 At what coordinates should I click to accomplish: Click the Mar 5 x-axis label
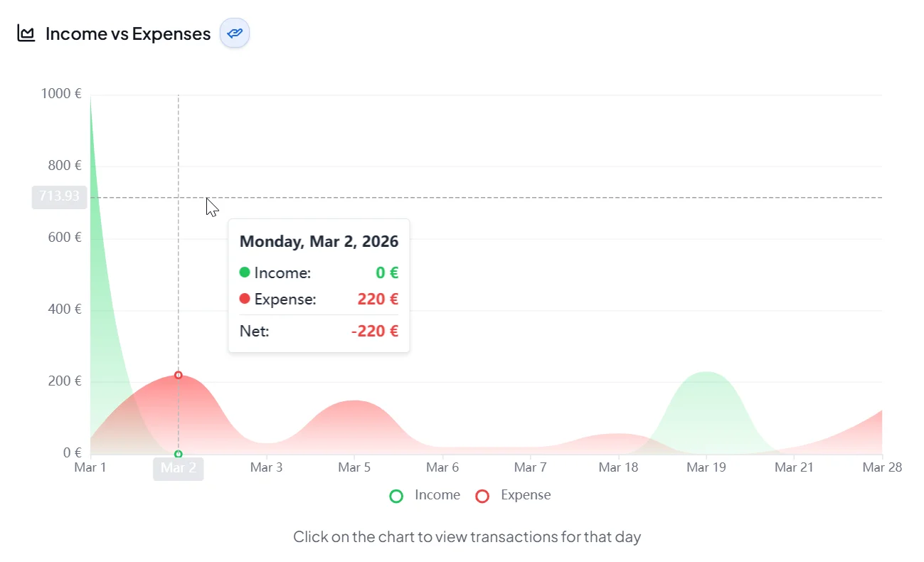[354, 467]
